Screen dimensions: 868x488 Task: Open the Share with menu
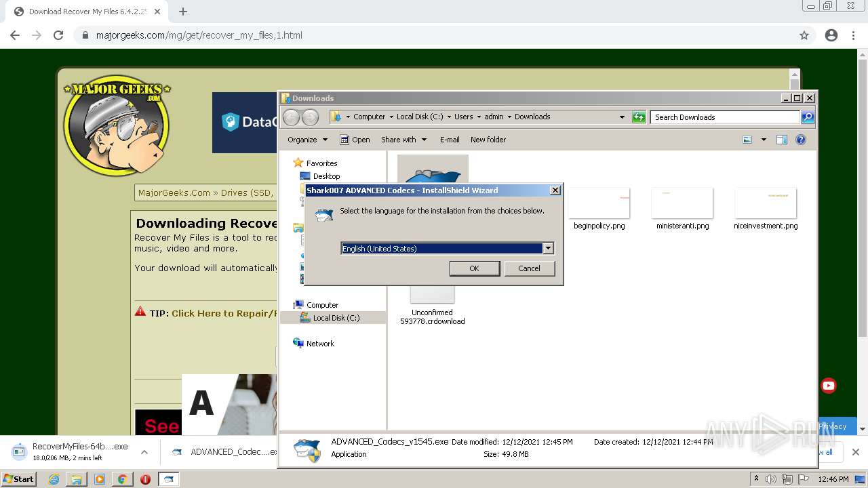pyautogui.click(x=403, y=140)
